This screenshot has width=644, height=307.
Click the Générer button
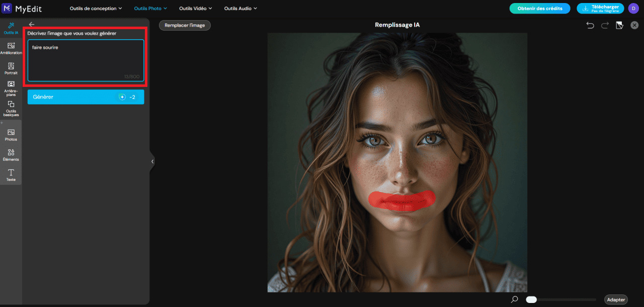point(86,96)
